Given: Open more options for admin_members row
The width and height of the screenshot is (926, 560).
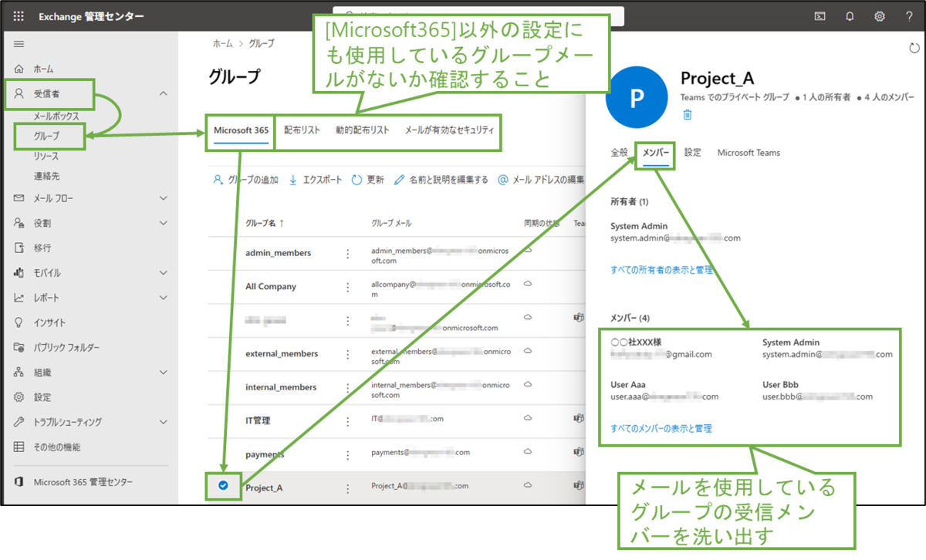Looking at the screenshot, I should (x=348, y=253).
